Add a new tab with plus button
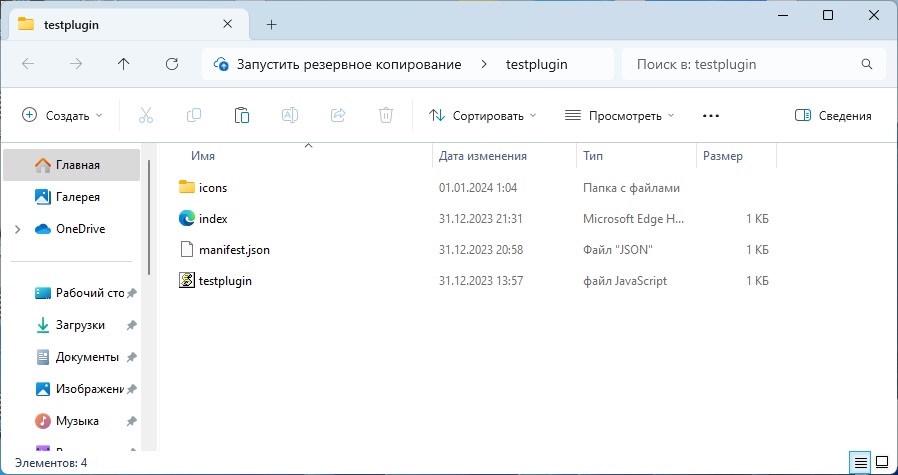The image size is (898, 475). pos(272,24)
